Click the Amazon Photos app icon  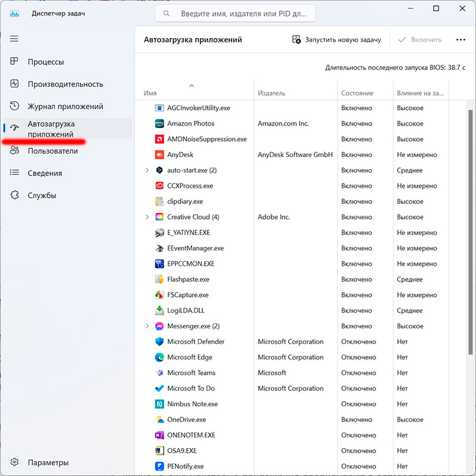tap(159, 124)
